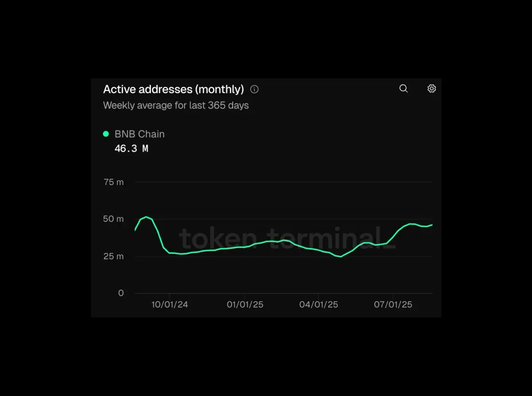Select the 25 m axis label
This screenshot has height=396, width=532.
point(113,256)
